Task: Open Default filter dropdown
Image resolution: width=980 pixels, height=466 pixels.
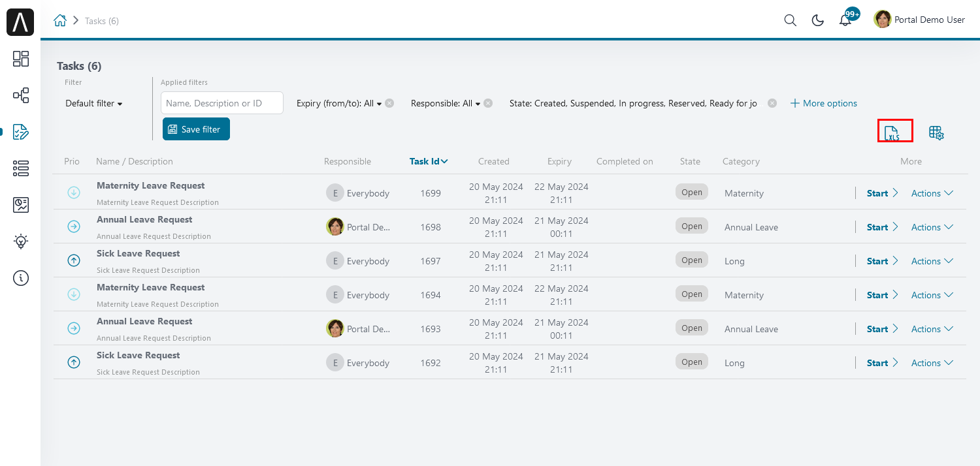Action: tap(94, 103)
